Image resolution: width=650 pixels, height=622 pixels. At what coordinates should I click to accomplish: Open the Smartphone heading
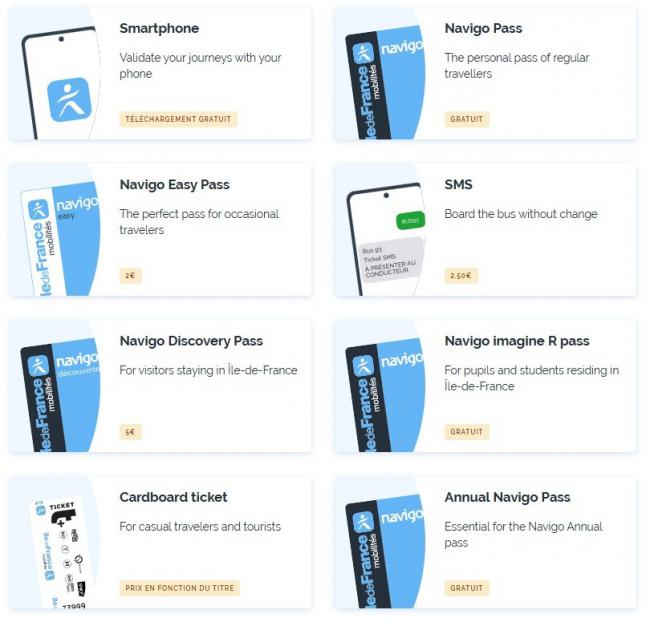tap(159, 28)
